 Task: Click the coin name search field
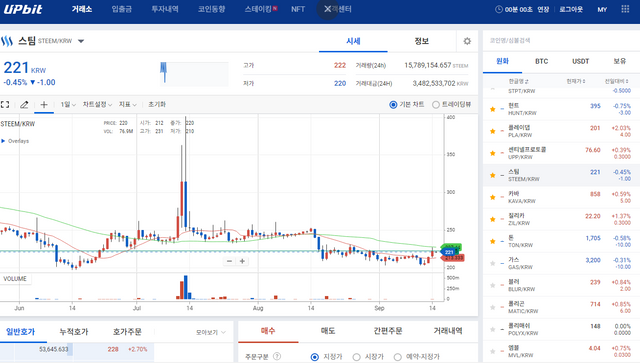pyautogui.click(x=561, y=40)
